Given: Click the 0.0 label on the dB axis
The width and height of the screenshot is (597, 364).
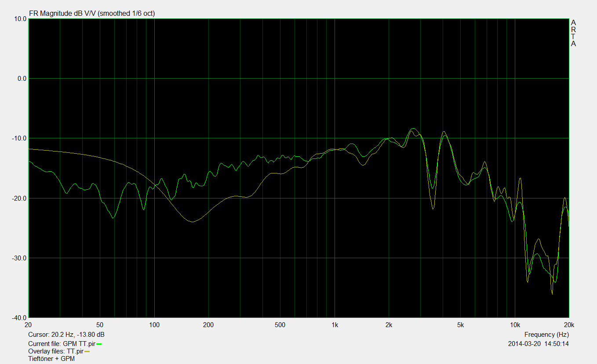Looking at the screenshot, I should click(x=20, y=79).
